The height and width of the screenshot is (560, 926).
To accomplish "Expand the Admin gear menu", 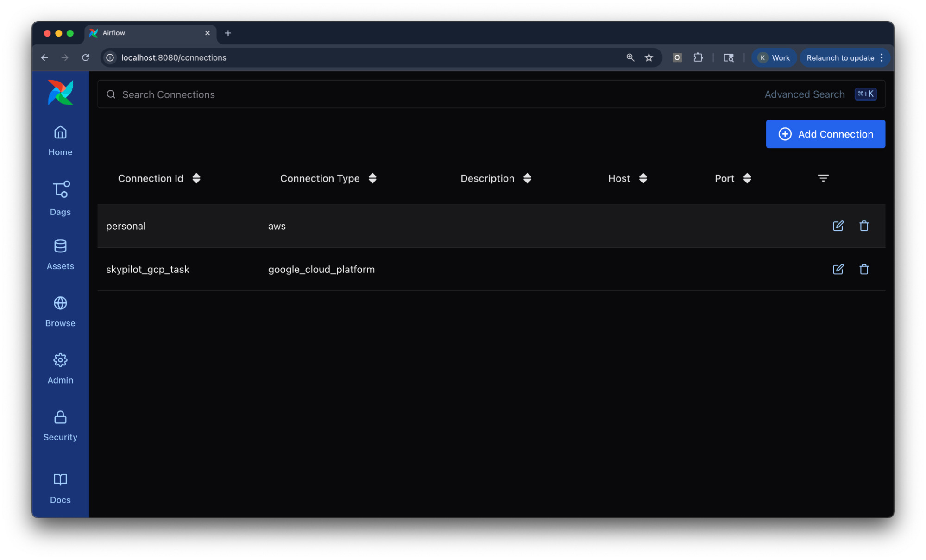I will click(60, 368).
